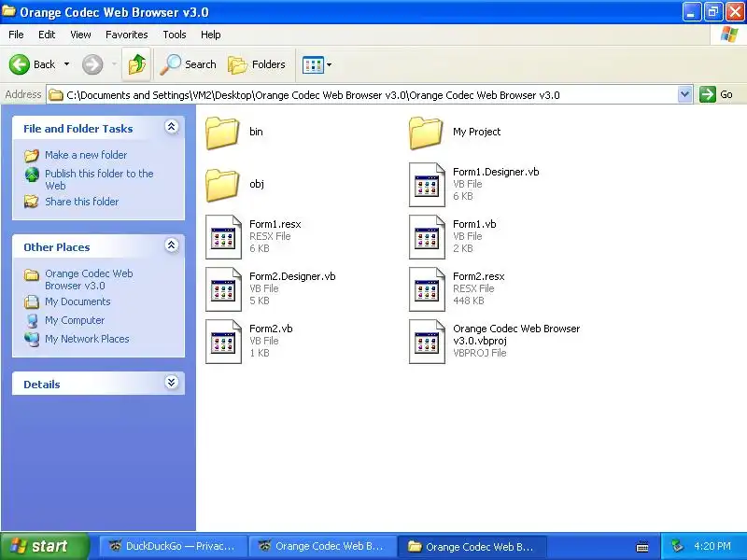This screenshot has width=747, height=560.
Task: Open the Edit menu
Action: (47, 35)
